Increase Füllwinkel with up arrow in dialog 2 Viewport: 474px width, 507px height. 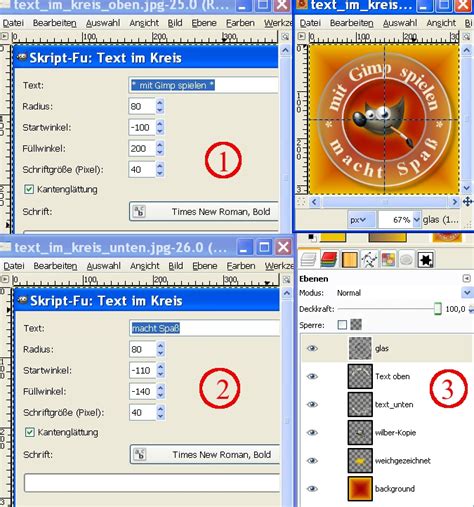point(160,388)
